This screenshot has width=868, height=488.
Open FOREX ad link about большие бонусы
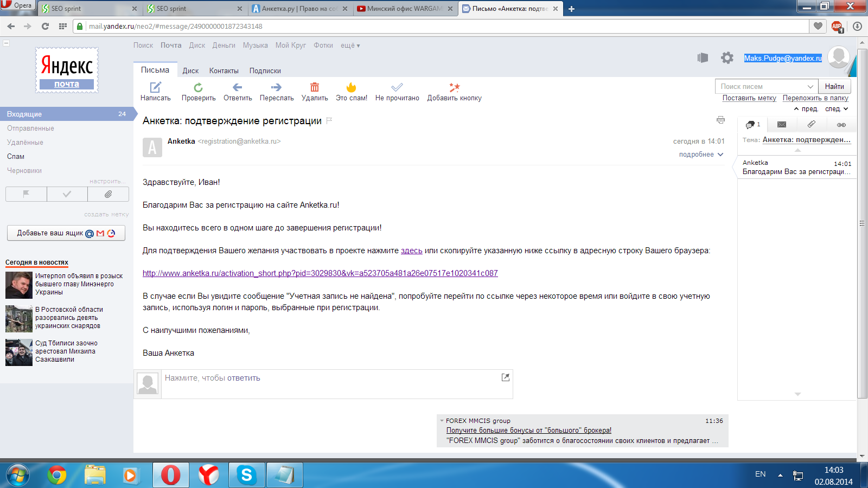tap(529, 431)
